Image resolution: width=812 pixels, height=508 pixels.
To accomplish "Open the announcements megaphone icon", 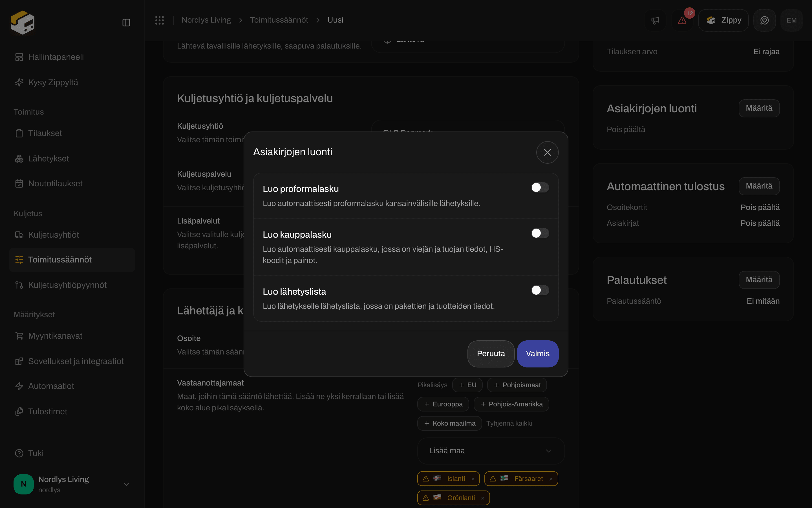I will click(655, 20).
